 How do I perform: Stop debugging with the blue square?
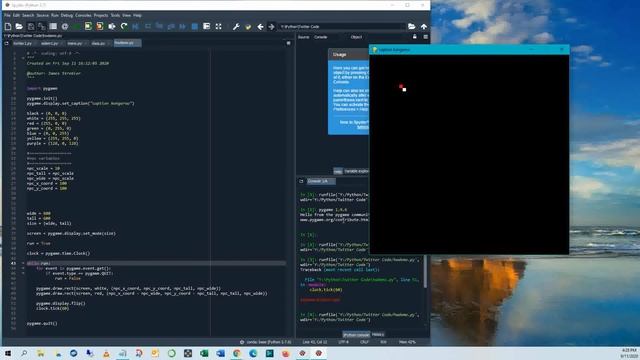(195, 27)
